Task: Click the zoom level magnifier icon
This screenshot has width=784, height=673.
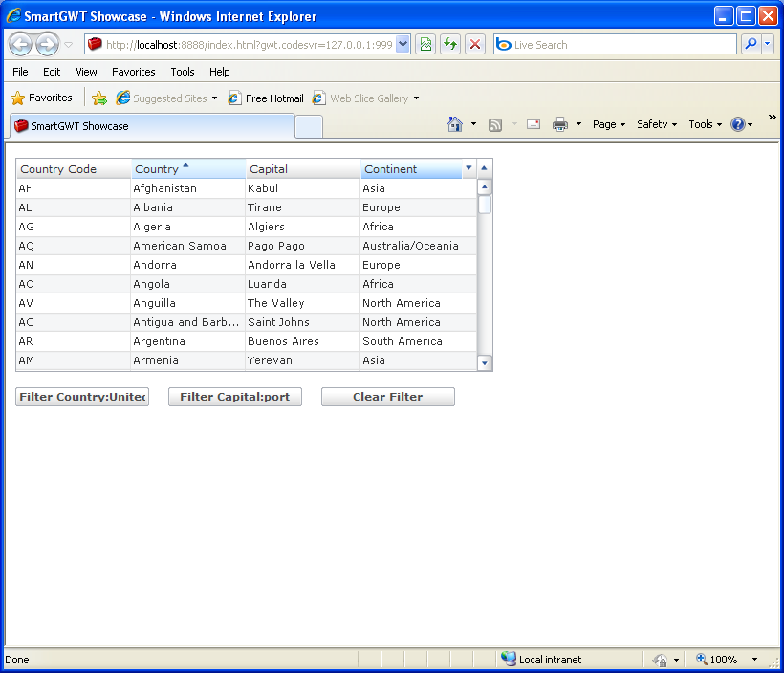Action: tap(702, 659)
